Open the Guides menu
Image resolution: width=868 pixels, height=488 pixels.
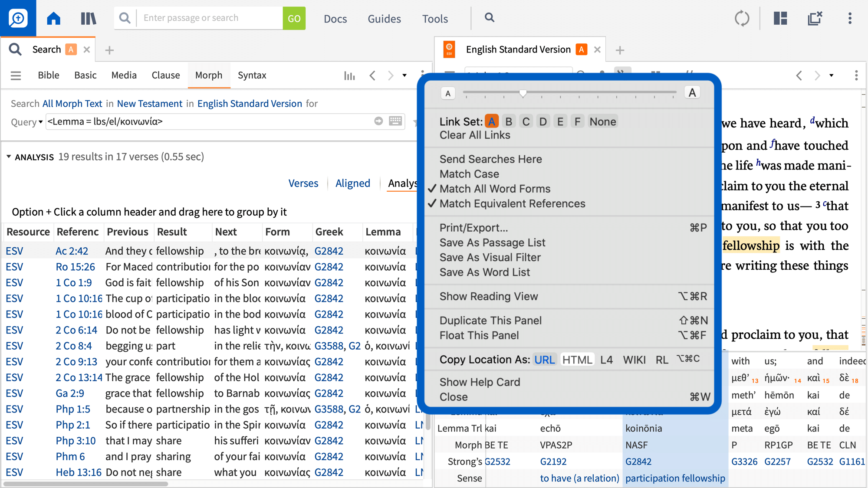[x=384, y=19]
